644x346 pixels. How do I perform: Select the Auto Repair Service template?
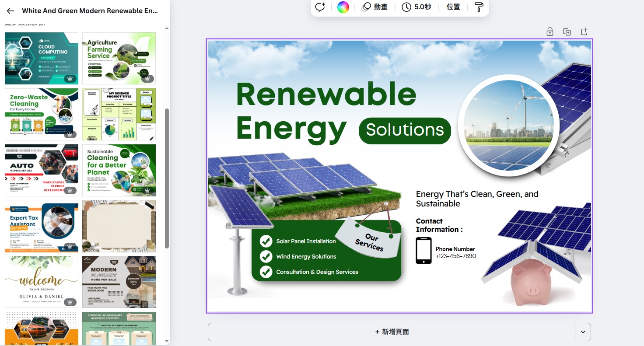[x=42, y=170]
